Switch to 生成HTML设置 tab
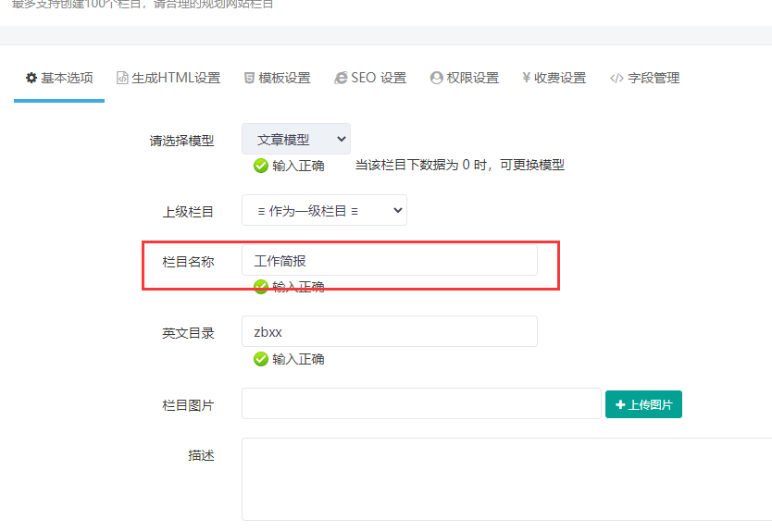 168,79
